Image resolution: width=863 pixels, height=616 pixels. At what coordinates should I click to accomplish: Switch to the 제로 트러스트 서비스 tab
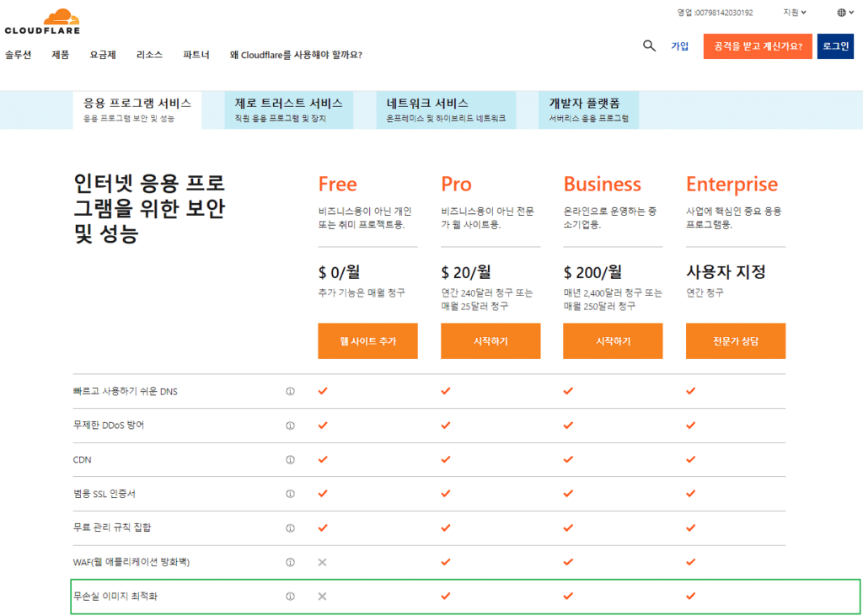coord(288,110)
